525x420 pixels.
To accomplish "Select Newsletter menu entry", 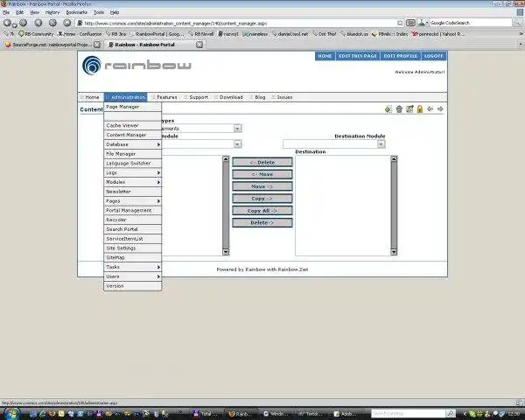I will coord(133,192).
